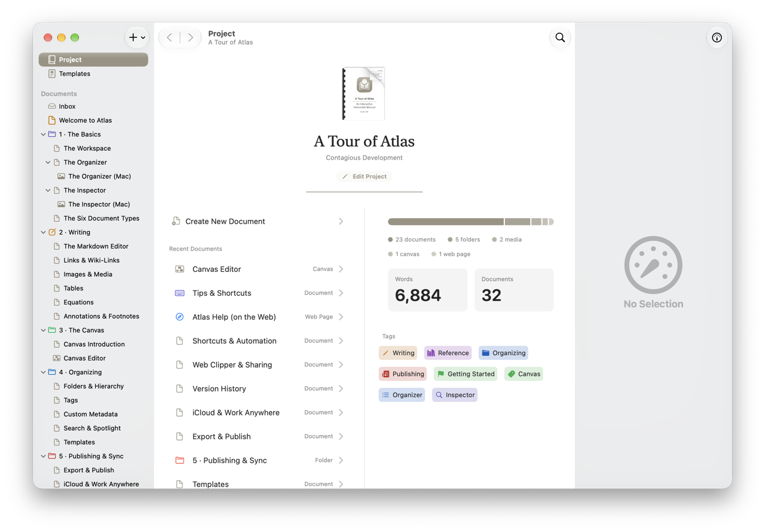Click the documents progress bar
The width and height of the screenshot is (765, 532).
click(471, 222)
